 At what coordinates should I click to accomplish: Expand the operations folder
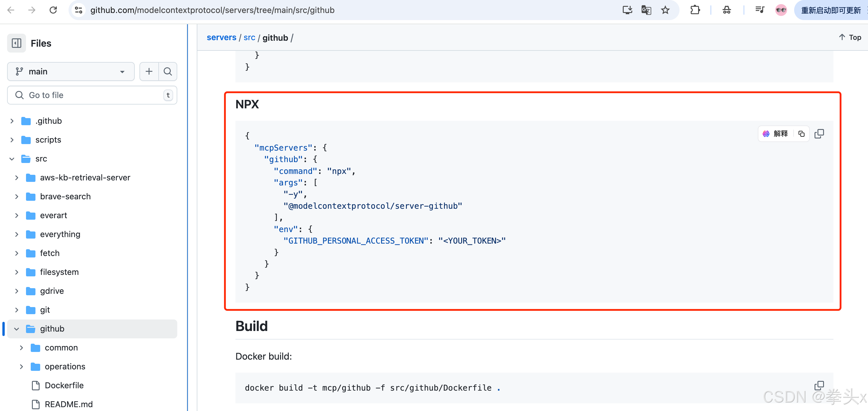click(21, 366)
